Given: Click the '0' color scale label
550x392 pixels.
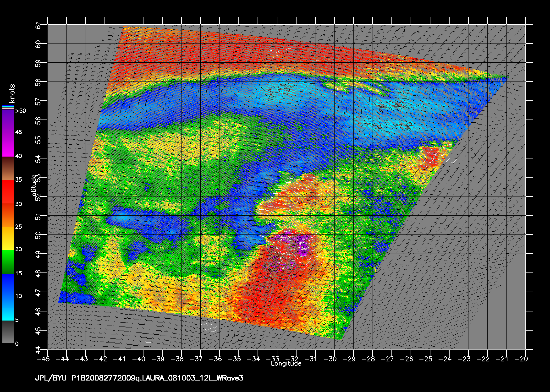Looking at the screenshot, I should point(17,344).
